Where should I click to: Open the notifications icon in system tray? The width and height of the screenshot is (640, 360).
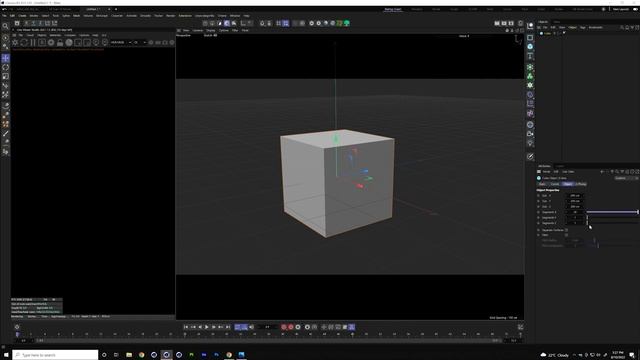click(632, 355)
